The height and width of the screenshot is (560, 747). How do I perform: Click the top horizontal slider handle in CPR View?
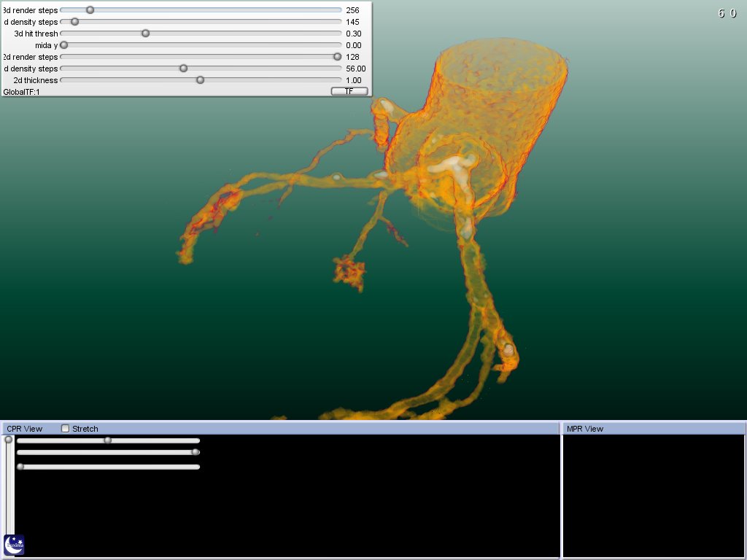108,440
